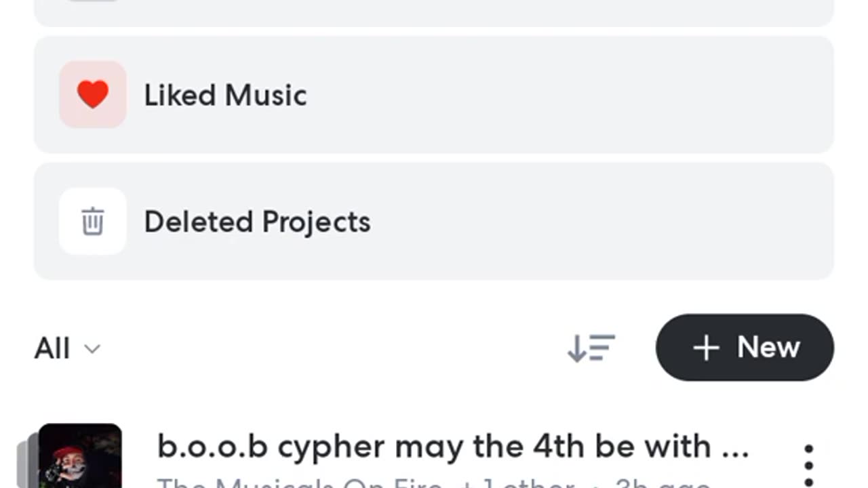This screenshot has width=868, height=488.
Task: Open the sort order icon
Action: [591, 348]
